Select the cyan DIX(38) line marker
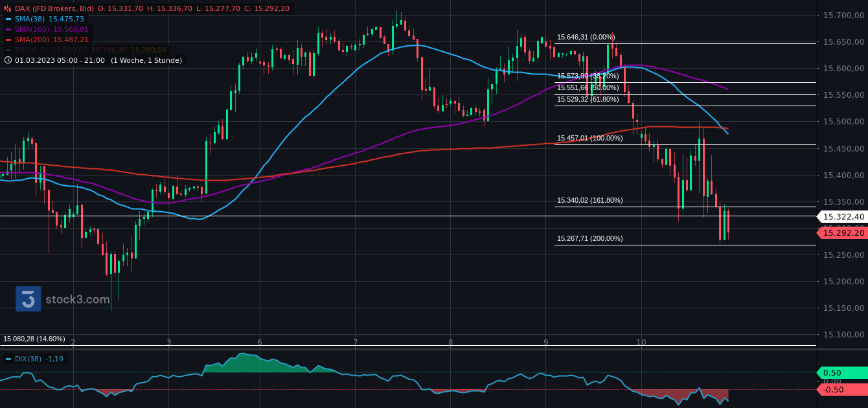 [x=9, y=358]
